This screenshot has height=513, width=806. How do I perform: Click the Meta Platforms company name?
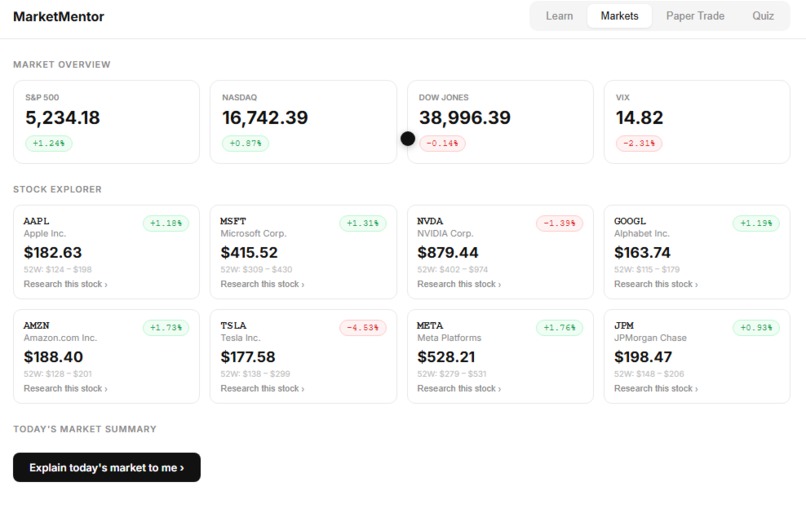click(x=449, y=338)
